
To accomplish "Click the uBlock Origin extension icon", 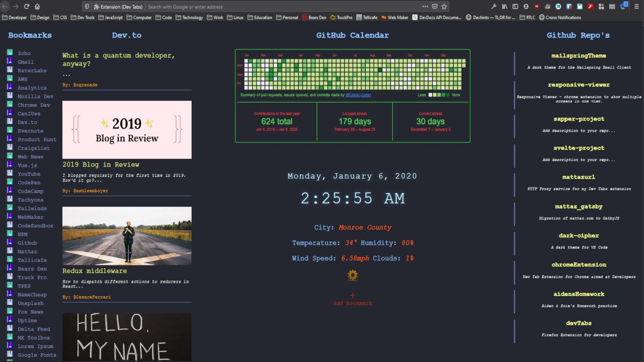I will click(x=537, y=7).
